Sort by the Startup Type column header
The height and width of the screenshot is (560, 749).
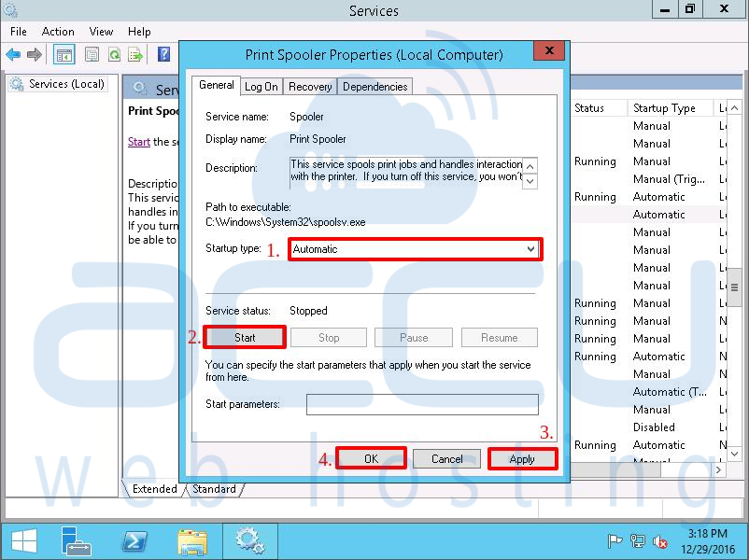(670, 108)
